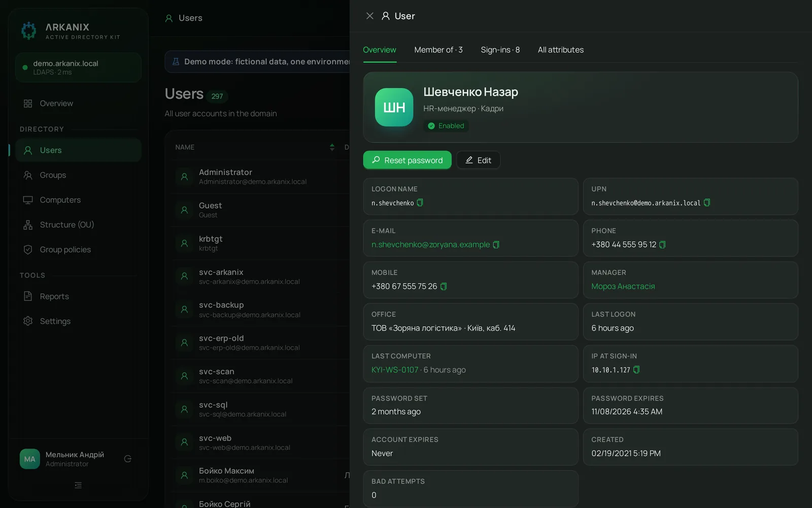This screenshot has width=812, height=508.
Task: Open the n.shevchenko@zoryana.example email link
Action: click(x=430, y=245)
